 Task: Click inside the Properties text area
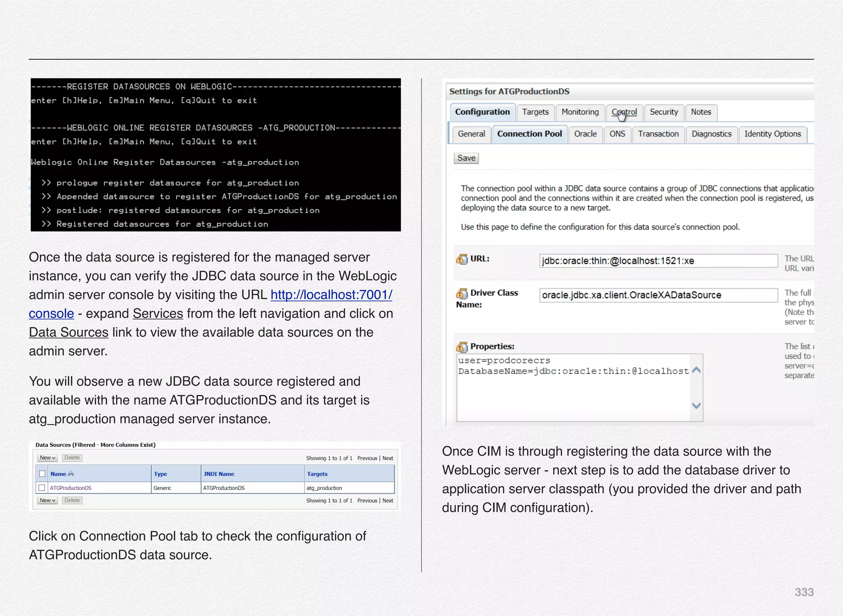[574, 387]
